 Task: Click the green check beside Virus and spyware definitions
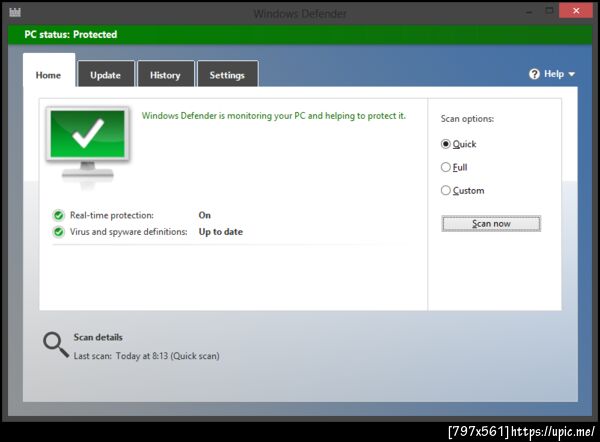[59, 232]
